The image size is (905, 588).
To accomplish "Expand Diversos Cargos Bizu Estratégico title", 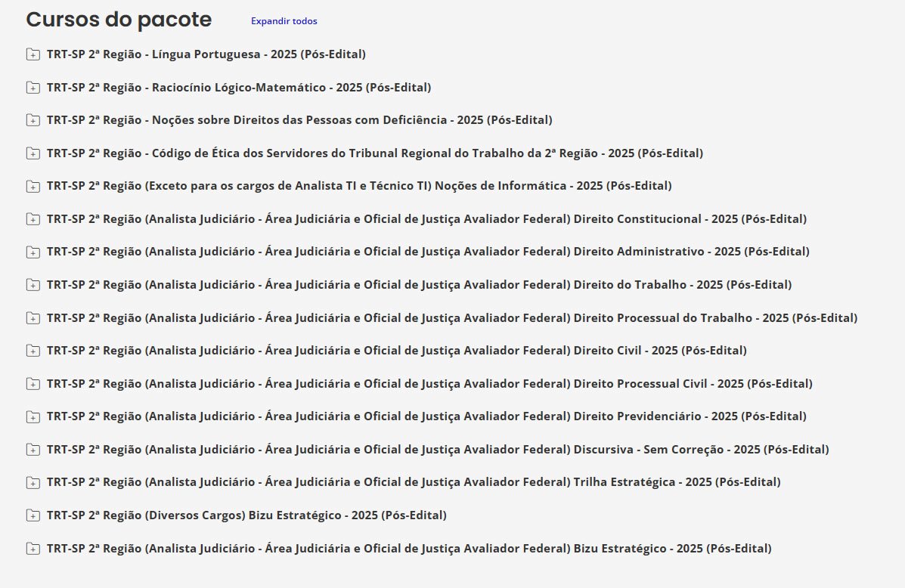I will click(246, 515).
